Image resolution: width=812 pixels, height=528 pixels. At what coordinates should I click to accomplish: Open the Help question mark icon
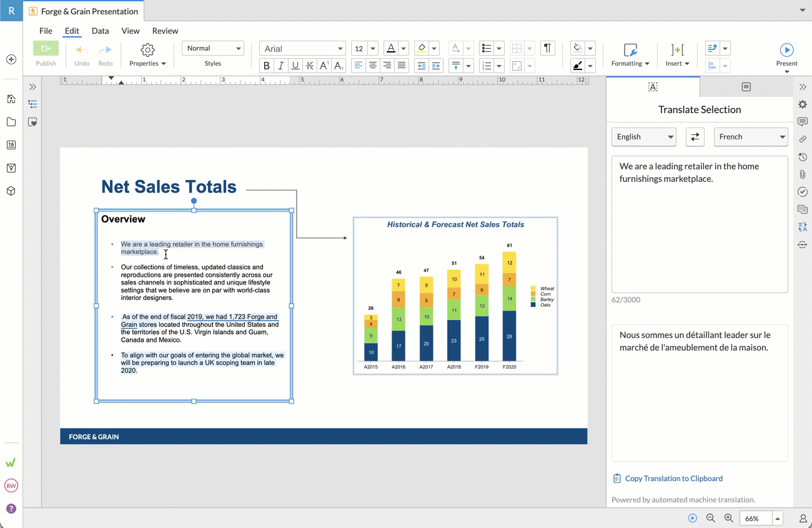[x=11, y=509]
